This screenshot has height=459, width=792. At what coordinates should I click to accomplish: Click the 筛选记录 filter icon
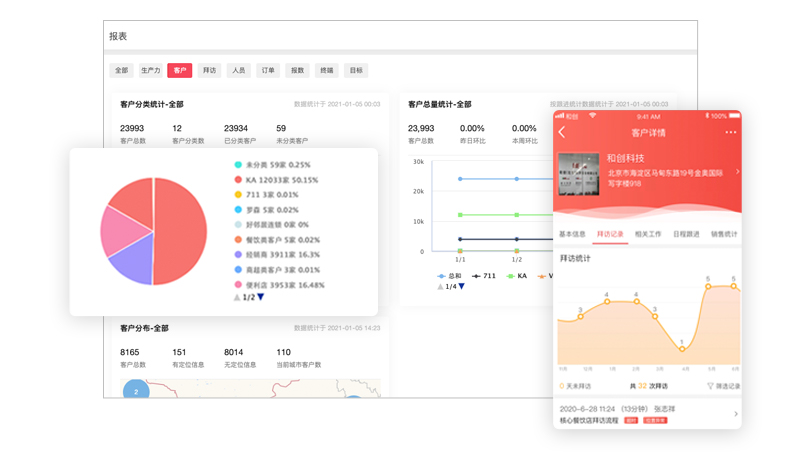tap(711, 386)
